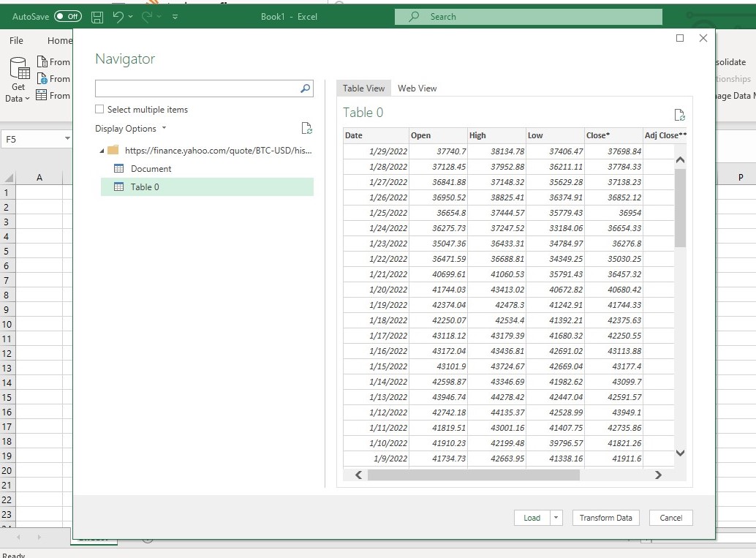Click the From Table/Range icon

pyautogui.click(x=42, y=95)
